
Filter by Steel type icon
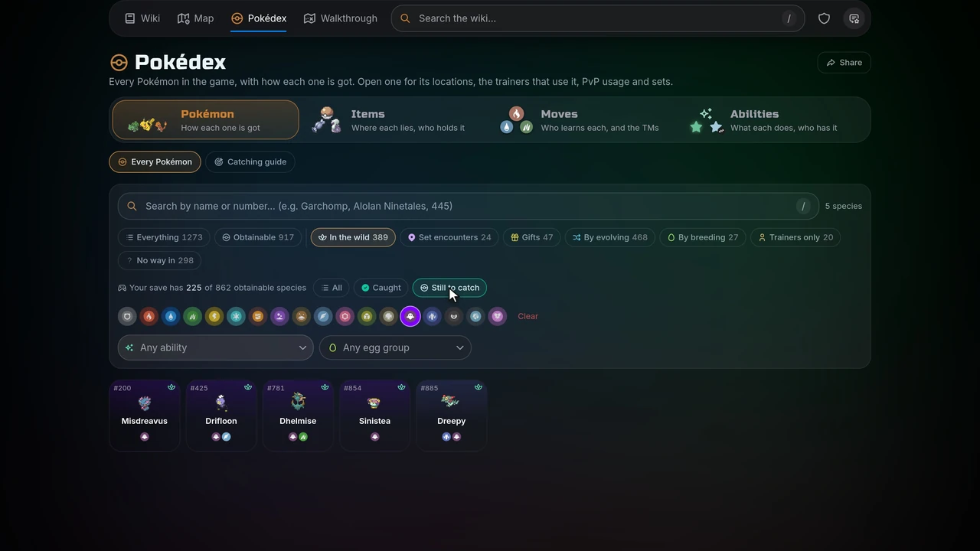point(476,316)
